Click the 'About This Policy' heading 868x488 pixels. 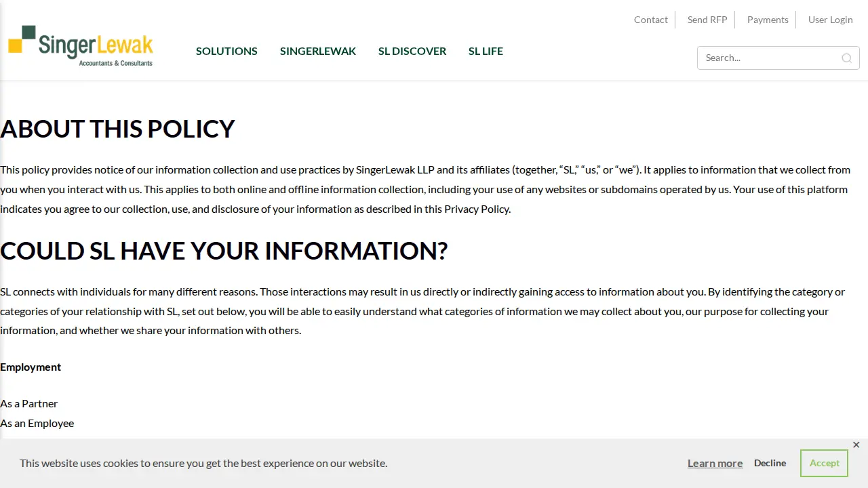[x=117, y=129]
